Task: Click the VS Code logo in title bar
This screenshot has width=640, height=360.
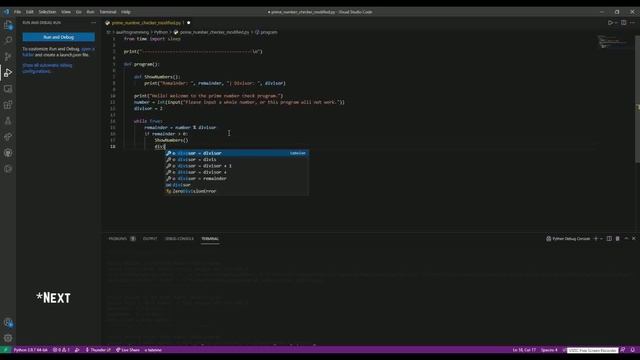Action: 6,12
